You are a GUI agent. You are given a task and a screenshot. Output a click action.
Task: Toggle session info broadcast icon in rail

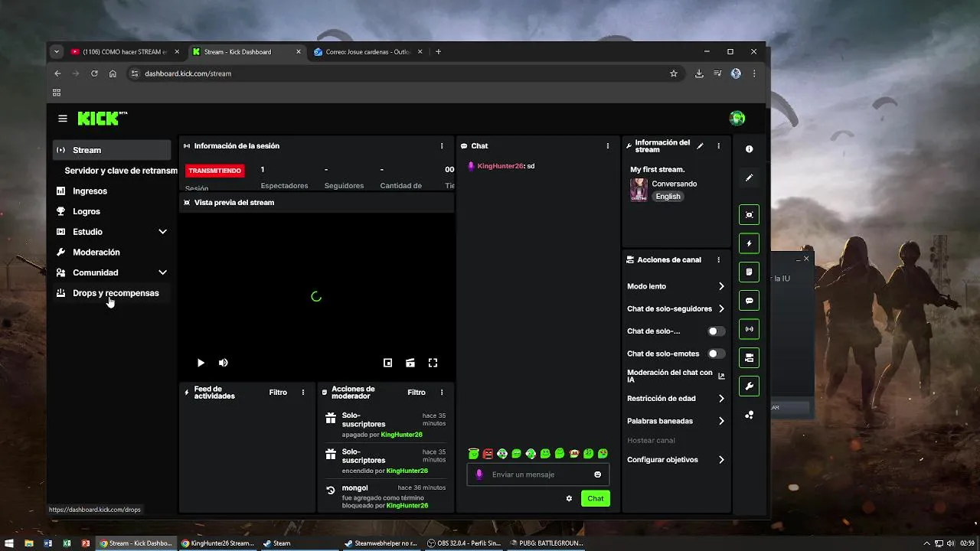(x=750, y=329)
